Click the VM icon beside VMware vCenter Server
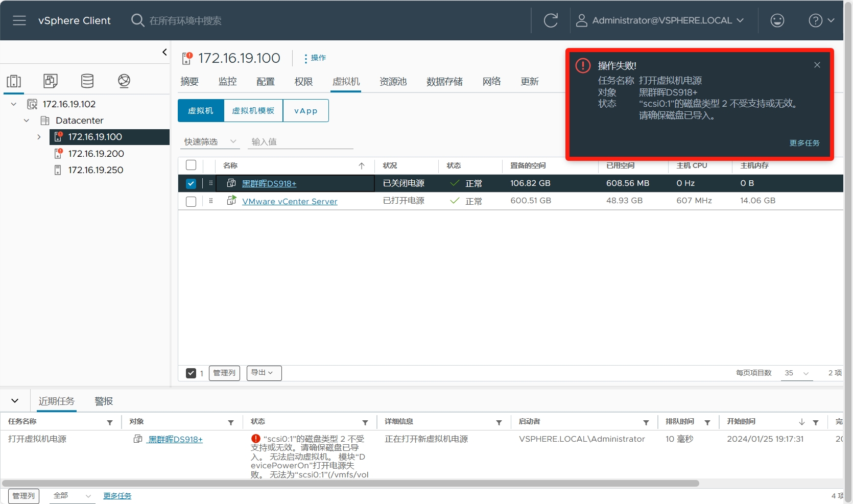This screenshot has width=853, height=504. [x=231, y=200]
